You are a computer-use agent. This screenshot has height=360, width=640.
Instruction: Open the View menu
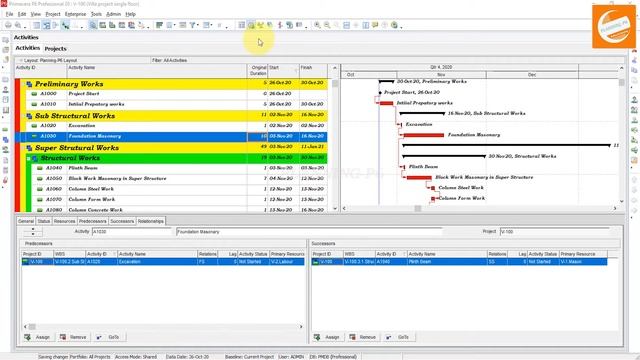click(x=36, y=14)
